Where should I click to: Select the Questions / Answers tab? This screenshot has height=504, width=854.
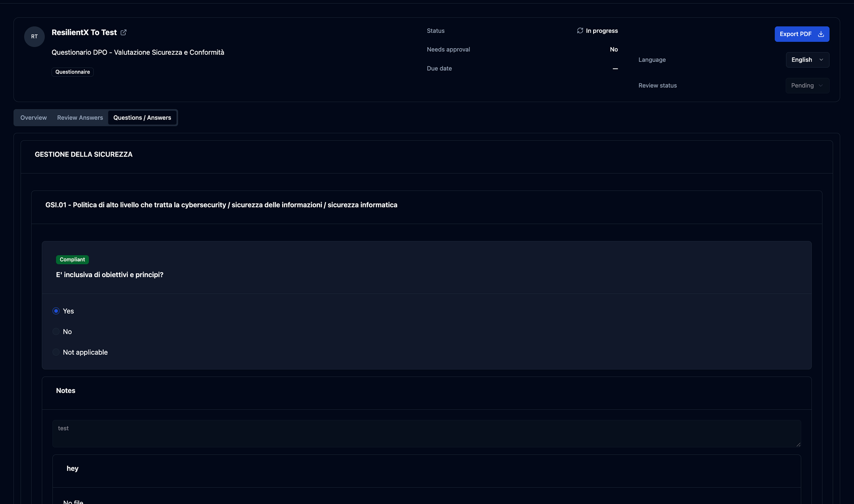click(142, 117)
